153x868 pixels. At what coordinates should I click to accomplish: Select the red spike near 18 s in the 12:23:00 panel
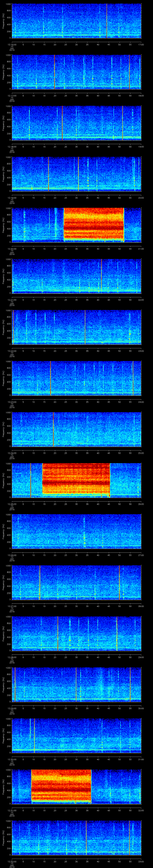point(51,378)
